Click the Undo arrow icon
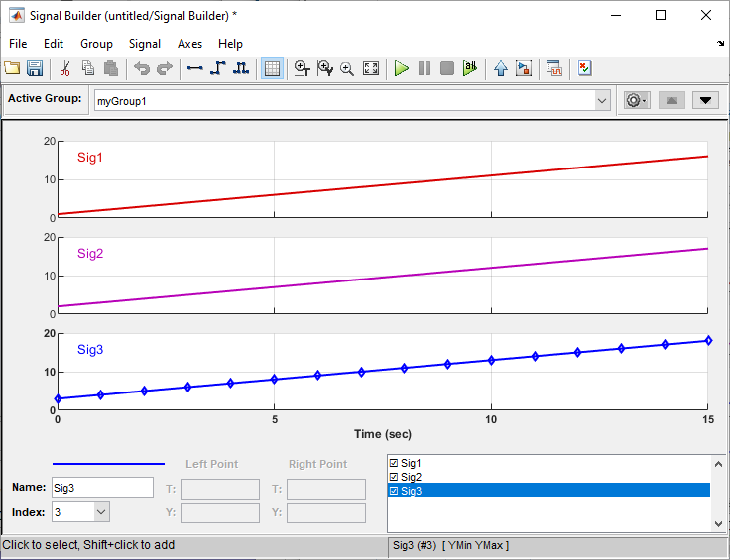The height and width of the screenshot is (560, 730). pos(142,69)
